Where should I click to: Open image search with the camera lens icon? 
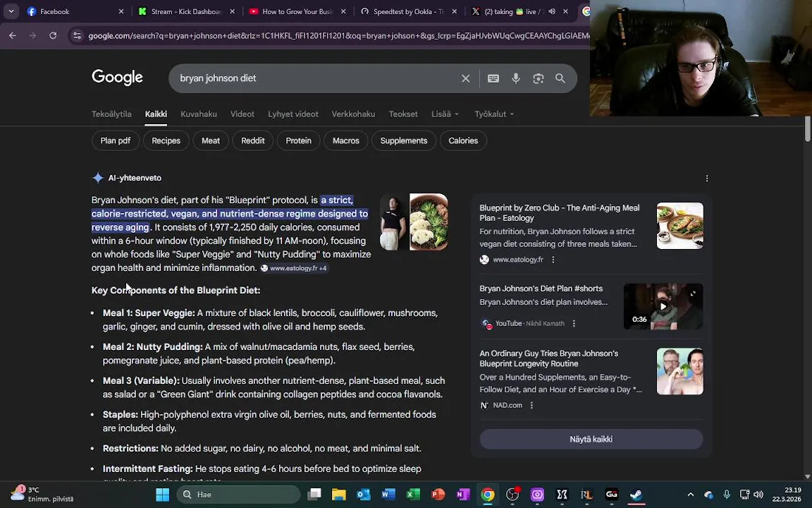(538, 78)
